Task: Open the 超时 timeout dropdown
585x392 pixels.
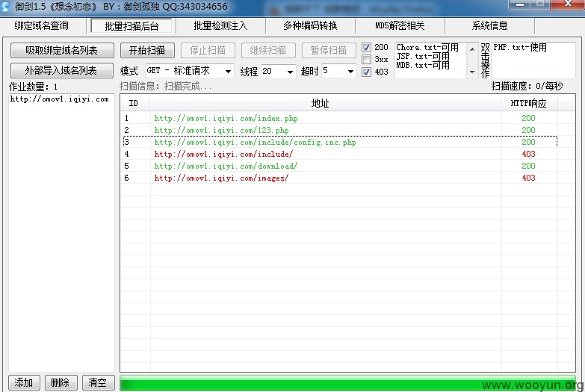Action: click(x=338, y=71)
